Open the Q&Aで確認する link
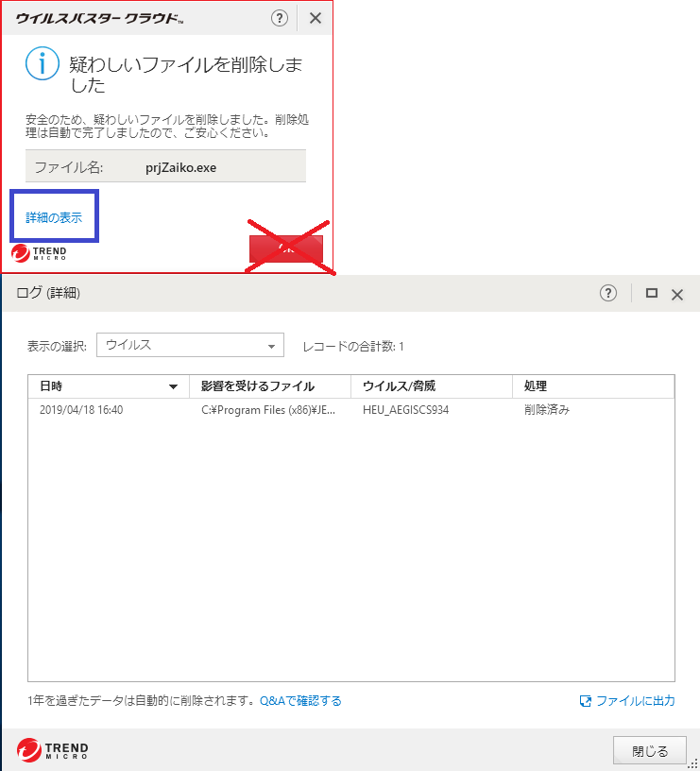Screen dimensions: 700x771 click(300, 701)
